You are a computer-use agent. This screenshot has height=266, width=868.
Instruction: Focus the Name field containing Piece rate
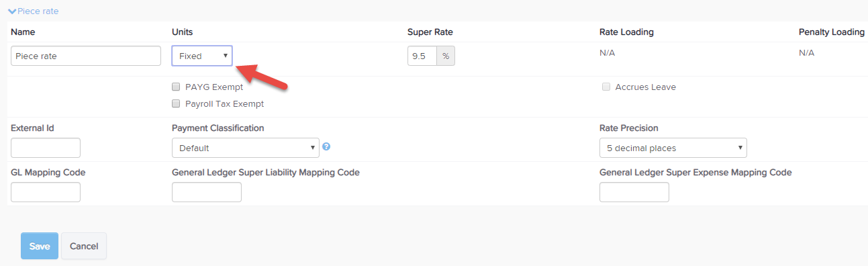tap(86, 56)
